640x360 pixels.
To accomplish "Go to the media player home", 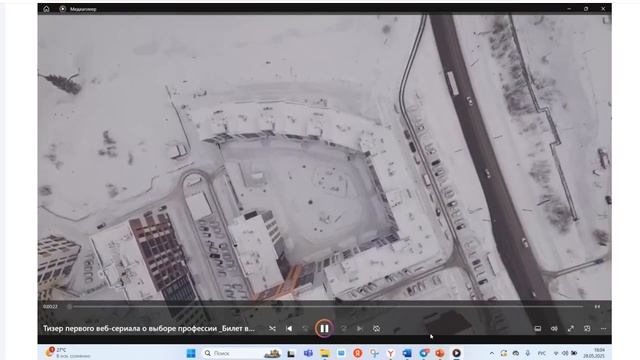I will coord(46,9).
